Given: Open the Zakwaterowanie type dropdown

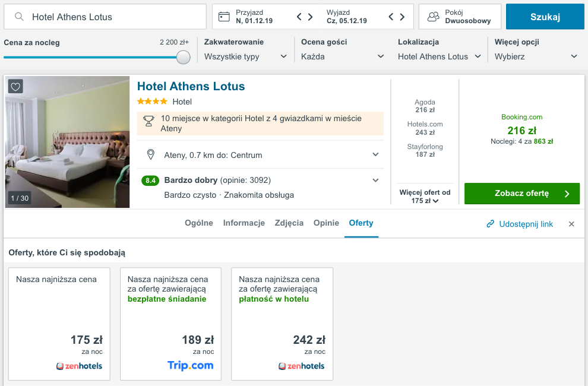Looking at the screenshot, I should pyautogui.click(x=245, y=56).
